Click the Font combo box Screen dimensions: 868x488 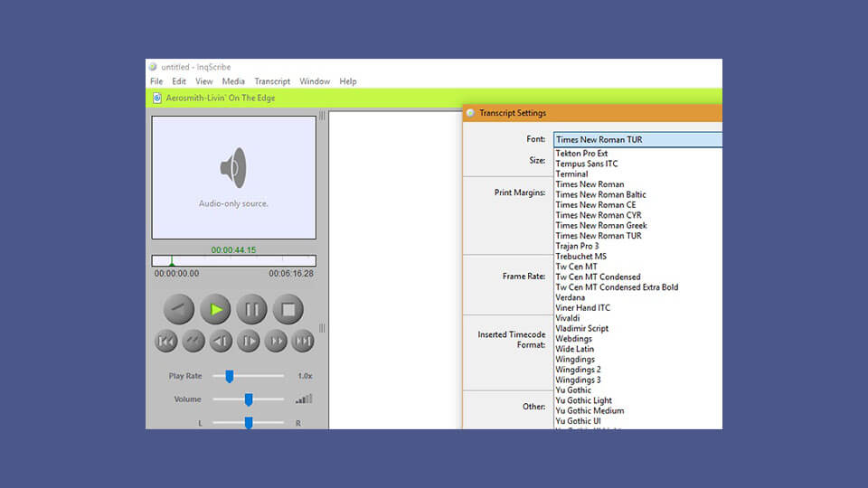click(x=637, y=139)
